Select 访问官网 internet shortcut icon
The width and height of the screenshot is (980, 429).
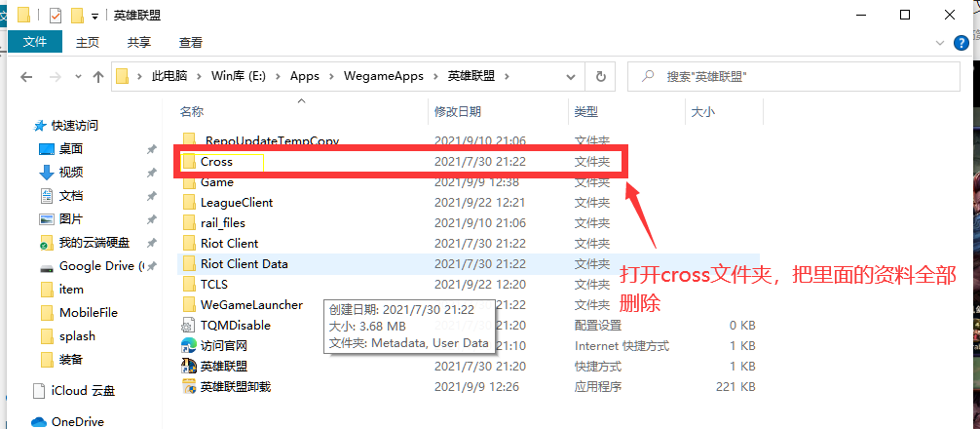pyautogui.click(x=189, y=345)
